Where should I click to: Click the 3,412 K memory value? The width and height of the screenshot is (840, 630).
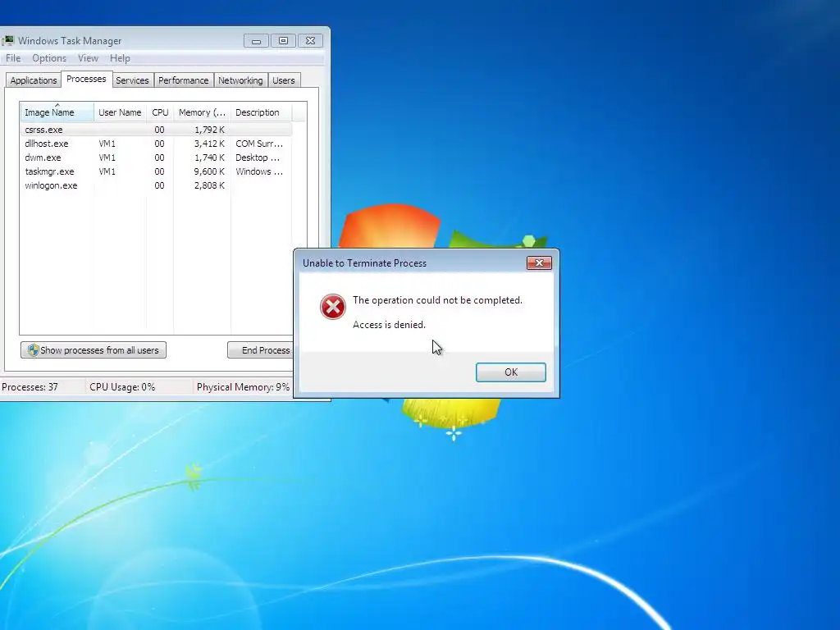[x=209, y=144]
